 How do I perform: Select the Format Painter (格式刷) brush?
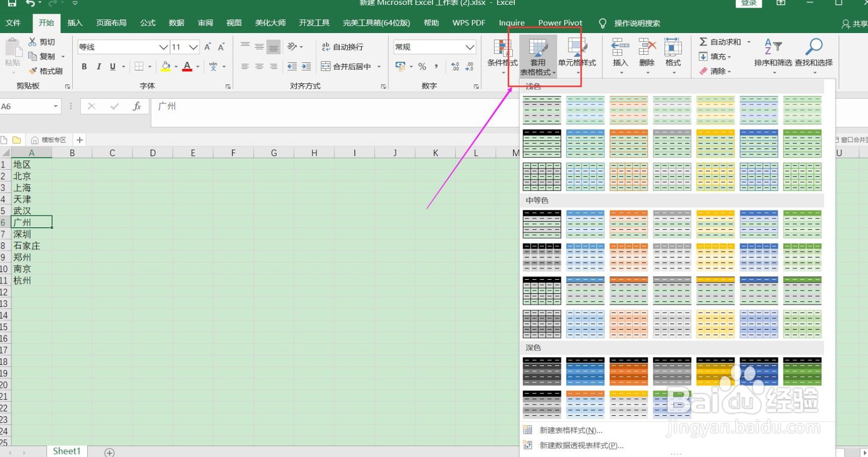point(33,70)
